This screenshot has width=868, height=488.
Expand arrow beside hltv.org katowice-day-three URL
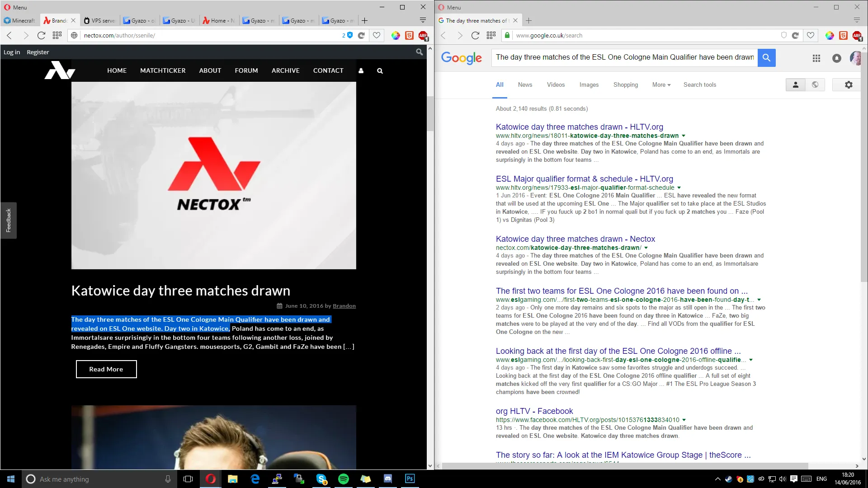pyautogui.click(x=684, y=136)
